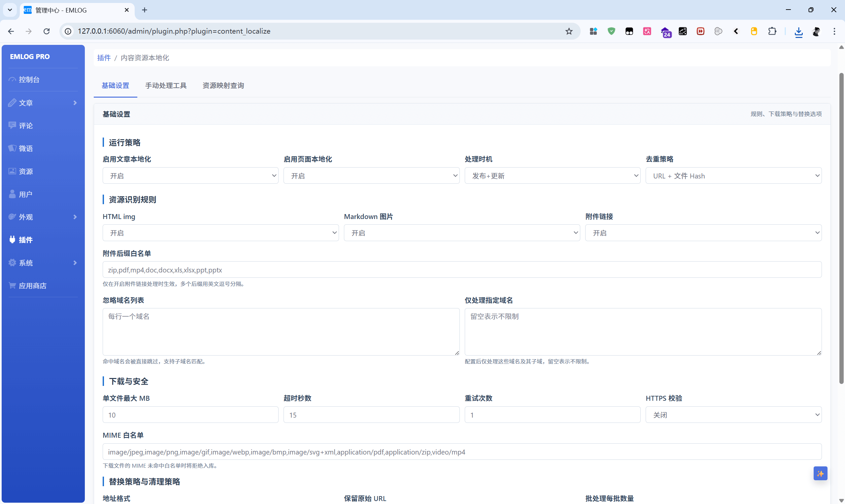Screen dimensions: 845x504
Task: Click the 文章 pencil icon in sidebar
Action: pos(12,103)
